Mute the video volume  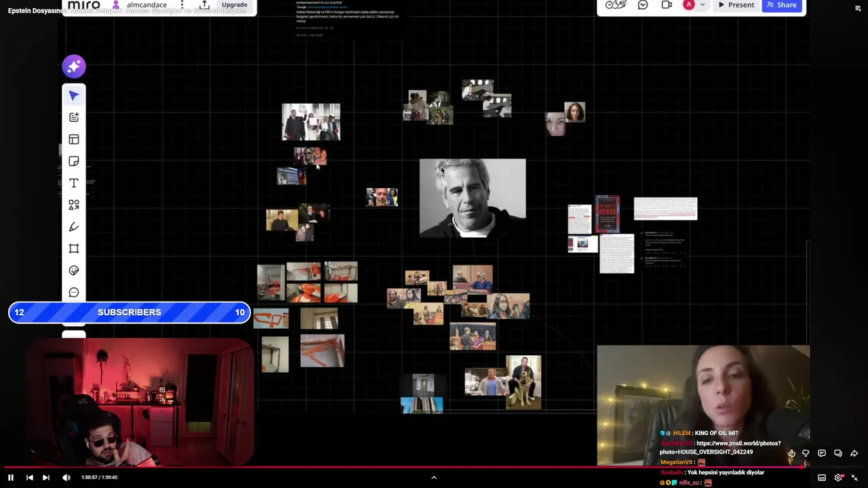click(x=66, y=478)
